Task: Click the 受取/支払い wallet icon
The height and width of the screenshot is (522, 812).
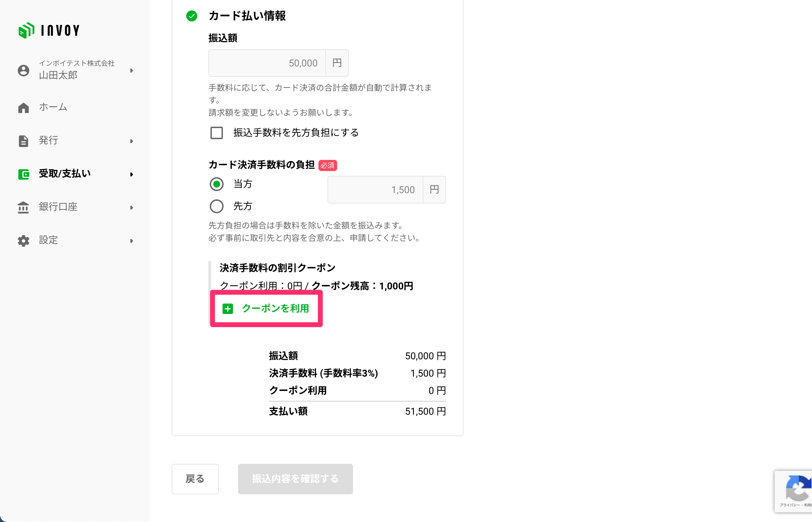Action: pyautogui.click(x=24, y=174)
